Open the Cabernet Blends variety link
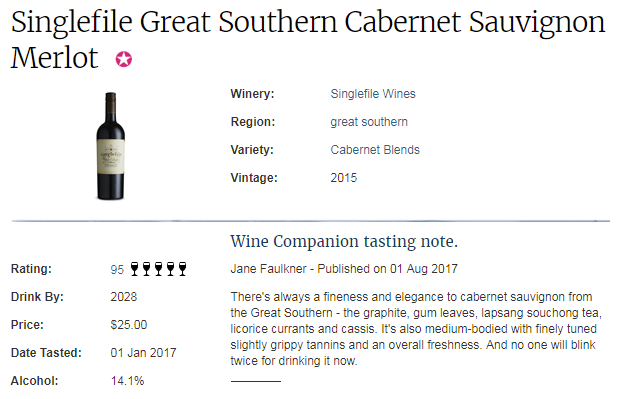The image size is (621, 399). coord(375,150)
